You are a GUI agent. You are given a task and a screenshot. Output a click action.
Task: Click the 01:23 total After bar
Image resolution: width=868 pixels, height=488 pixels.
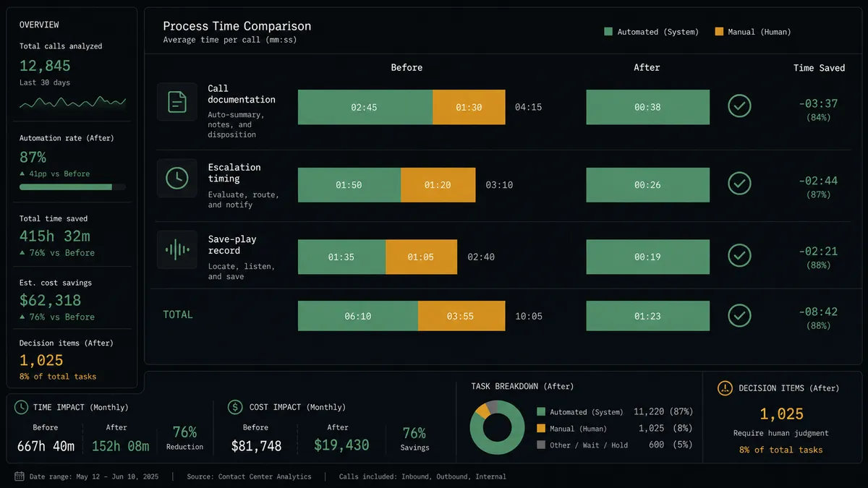(647, 316)
